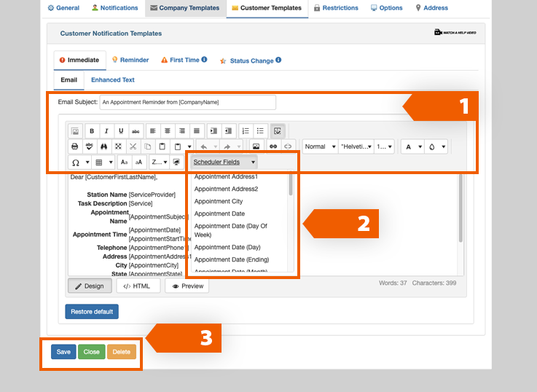Viewport: 537px width, 392px height.
Task: Open the Helvetica font family dropdown
Action: [356, 146]
